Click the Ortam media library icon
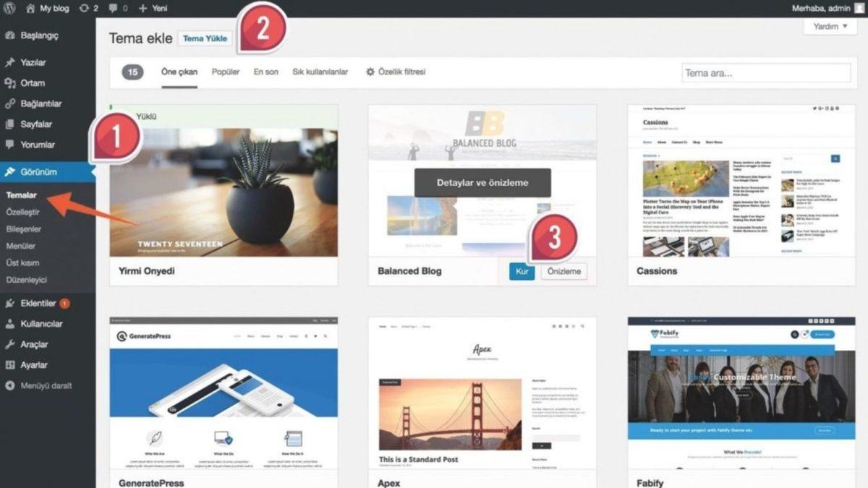 point(9,82)
